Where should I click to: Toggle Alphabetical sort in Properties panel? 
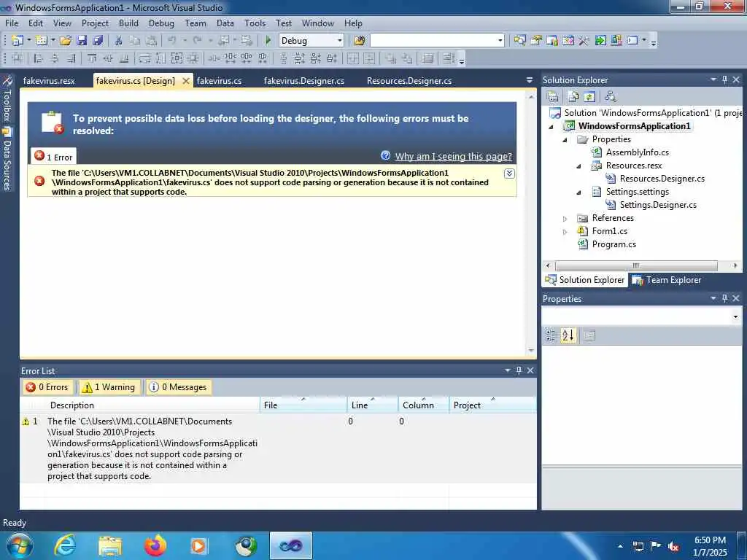pos(568,335)
